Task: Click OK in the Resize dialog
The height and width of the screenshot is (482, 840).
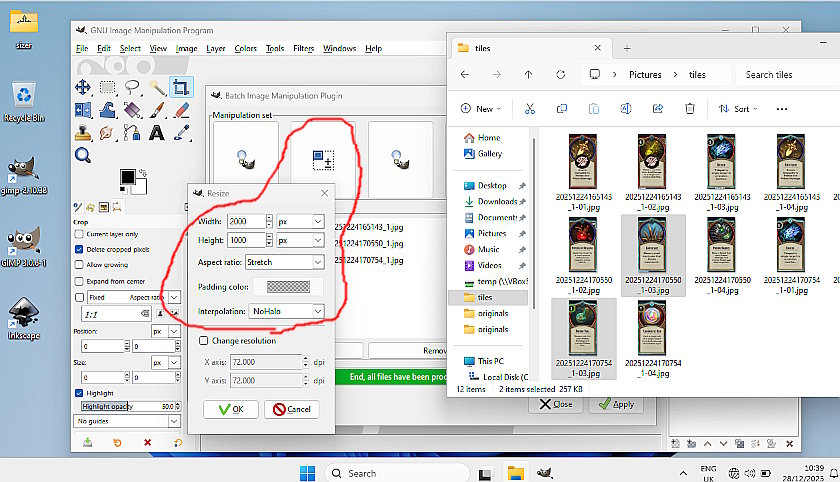Action: (x=231, y=409)
